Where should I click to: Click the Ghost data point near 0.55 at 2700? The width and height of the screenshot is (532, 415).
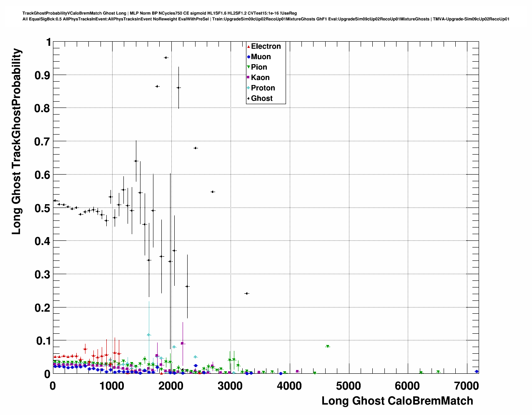tap(213, 192)
